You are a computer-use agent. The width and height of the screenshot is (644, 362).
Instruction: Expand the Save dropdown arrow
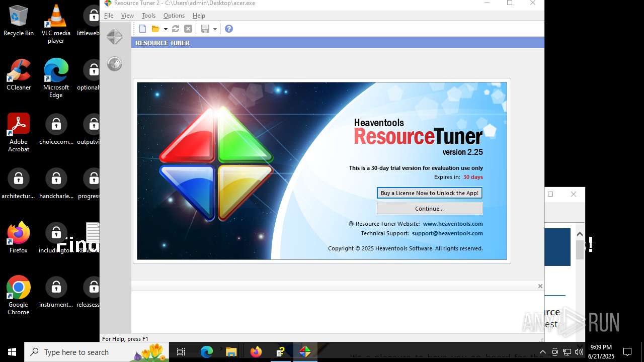coord(215,29)
